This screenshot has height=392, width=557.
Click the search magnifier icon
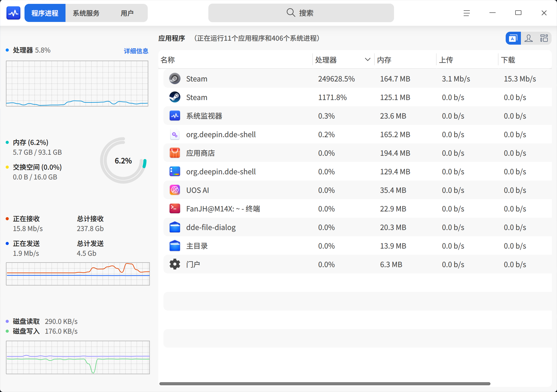pyautogui.click(x=291, y=13)
